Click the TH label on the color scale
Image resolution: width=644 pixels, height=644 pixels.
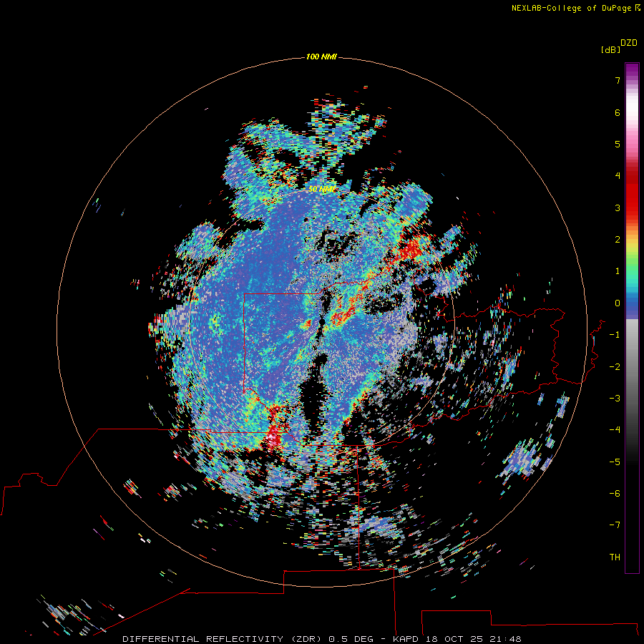tap(615, 557)
